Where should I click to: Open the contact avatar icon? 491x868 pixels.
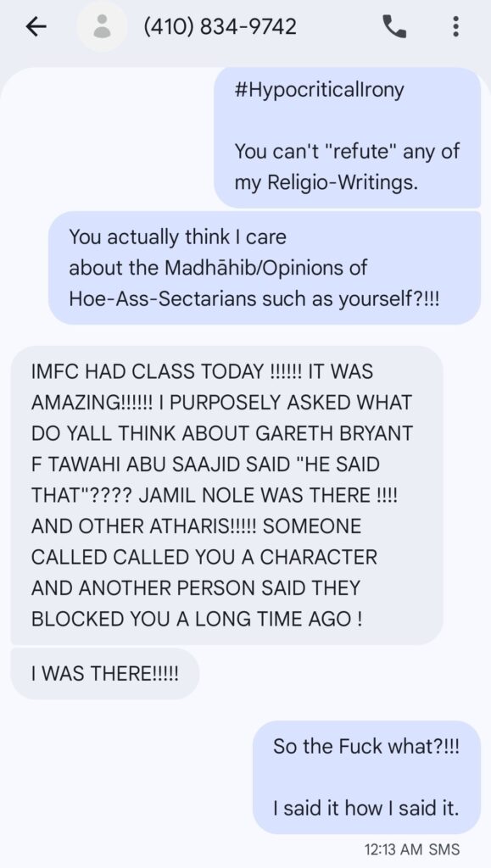point(101,26)
